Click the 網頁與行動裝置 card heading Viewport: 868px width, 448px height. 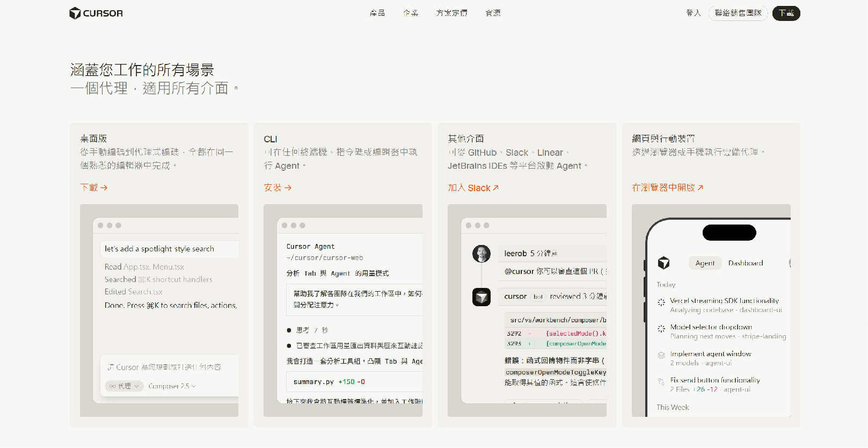point(663,139)
